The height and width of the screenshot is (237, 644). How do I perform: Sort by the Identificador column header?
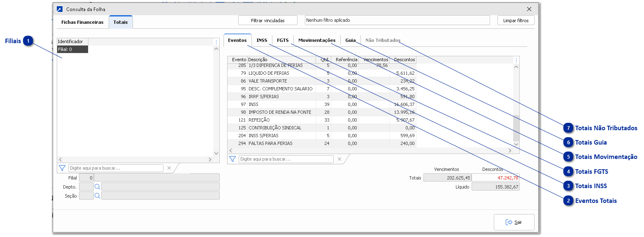pyautogui.click(x=72, y=41)
